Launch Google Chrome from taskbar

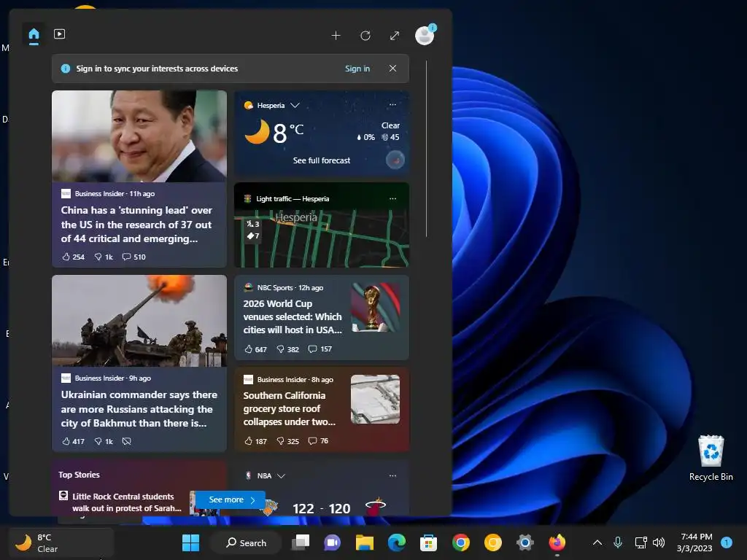[x=461, y=542]
